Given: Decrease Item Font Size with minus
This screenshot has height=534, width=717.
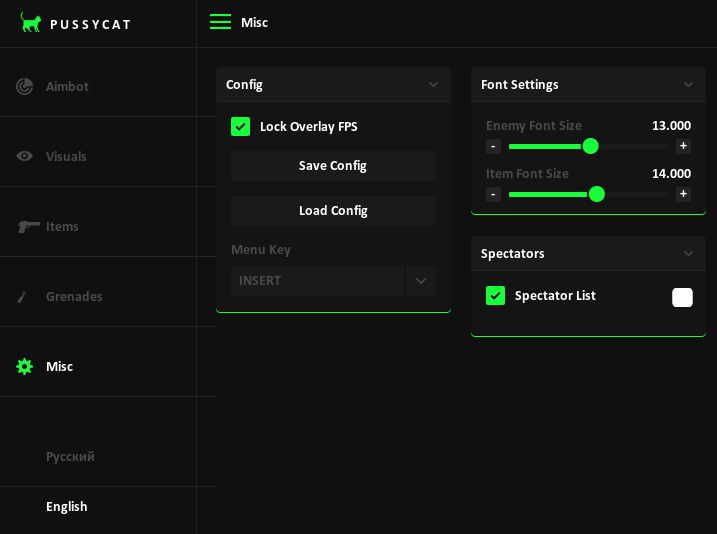Looking at the screenshot, I should pos(493,194).
